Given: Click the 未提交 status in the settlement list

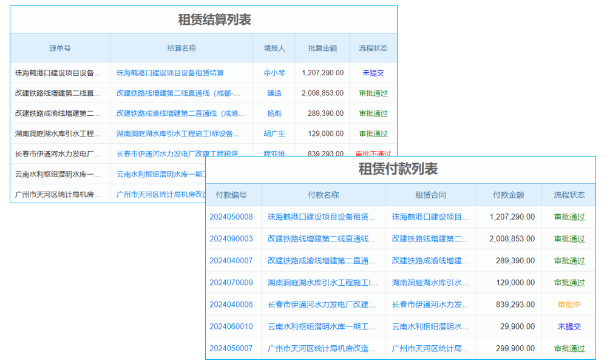Looking at the screenshot, I should pos(372,73).
